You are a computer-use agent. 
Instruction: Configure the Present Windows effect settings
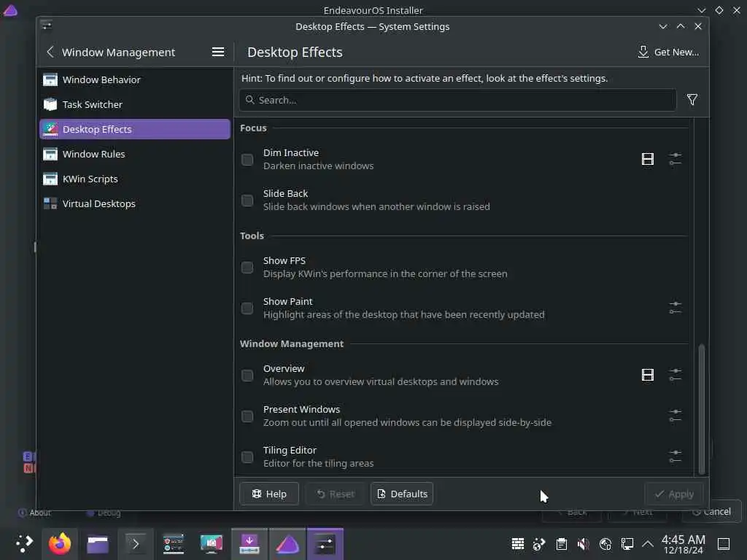(675, 416)
